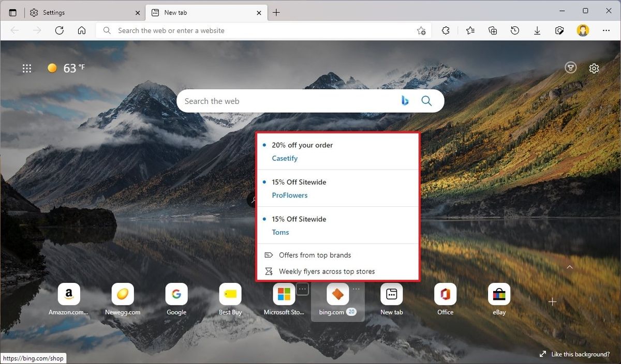
Task: Open the page customize settings gear
Action: click(594, 68)
